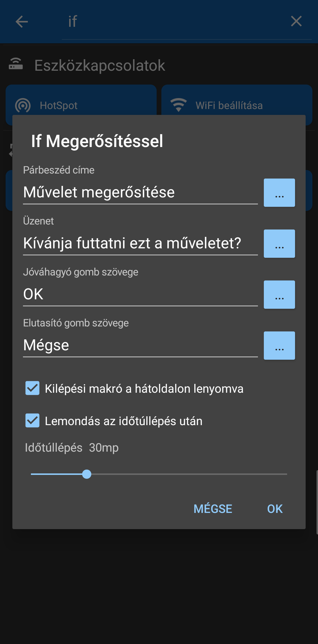Image resolution: width=318 pixels, height=644 pixels.
Task: Click the Időtúllépés slider handle
Action: [87, 474]
